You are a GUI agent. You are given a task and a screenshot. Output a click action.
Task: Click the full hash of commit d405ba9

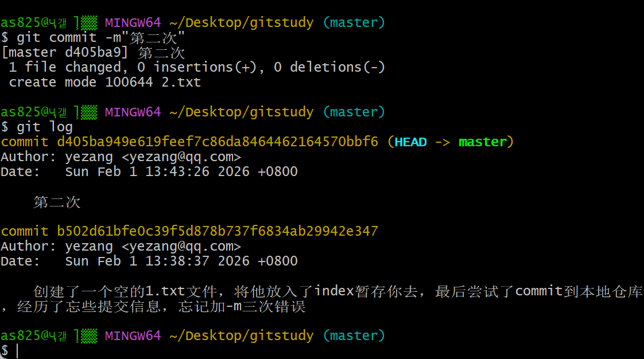point(218,142)
